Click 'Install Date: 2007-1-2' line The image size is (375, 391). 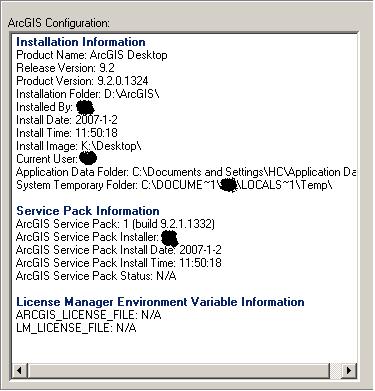pyautogui.click(x=67, y=120)
